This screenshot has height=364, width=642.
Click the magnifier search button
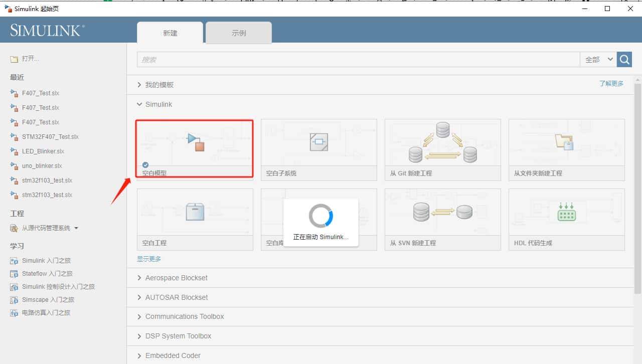pyautogui.click(x=624, y=59)
